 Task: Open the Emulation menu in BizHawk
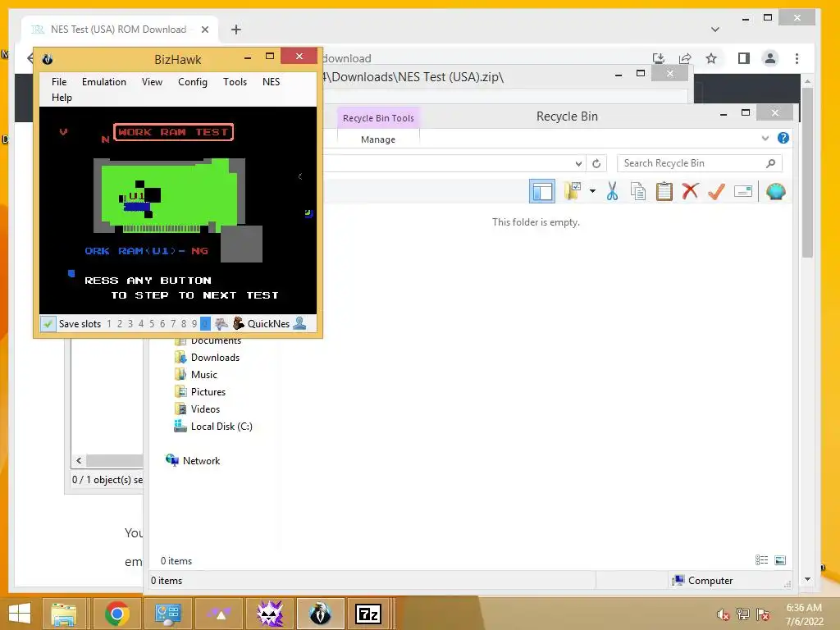coord(104,82)
